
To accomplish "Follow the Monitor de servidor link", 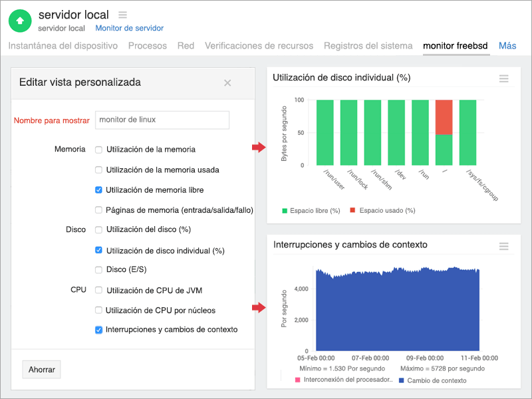I will point(129,28).
